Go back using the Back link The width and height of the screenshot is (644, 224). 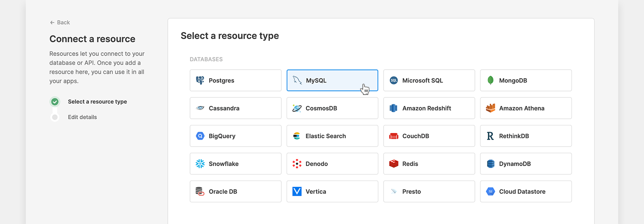click(60, 23)
